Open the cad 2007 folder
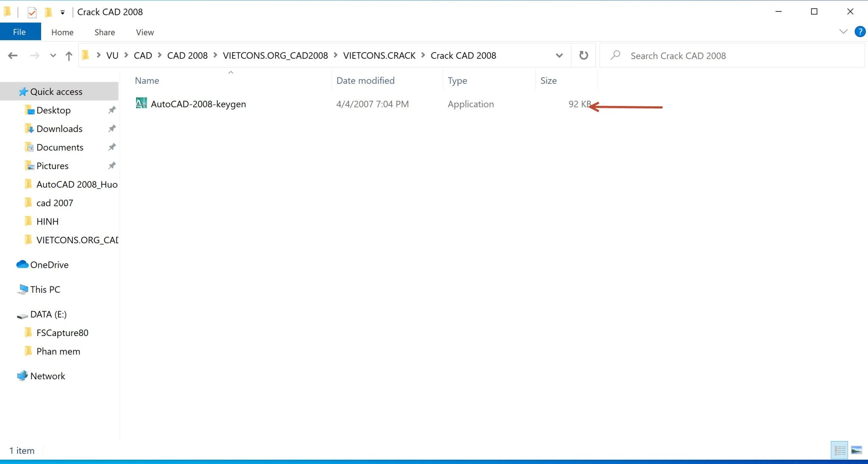Image resolution: width=868 pixels, height=464 pixels. pyautogui.click(x=55, y=203)
